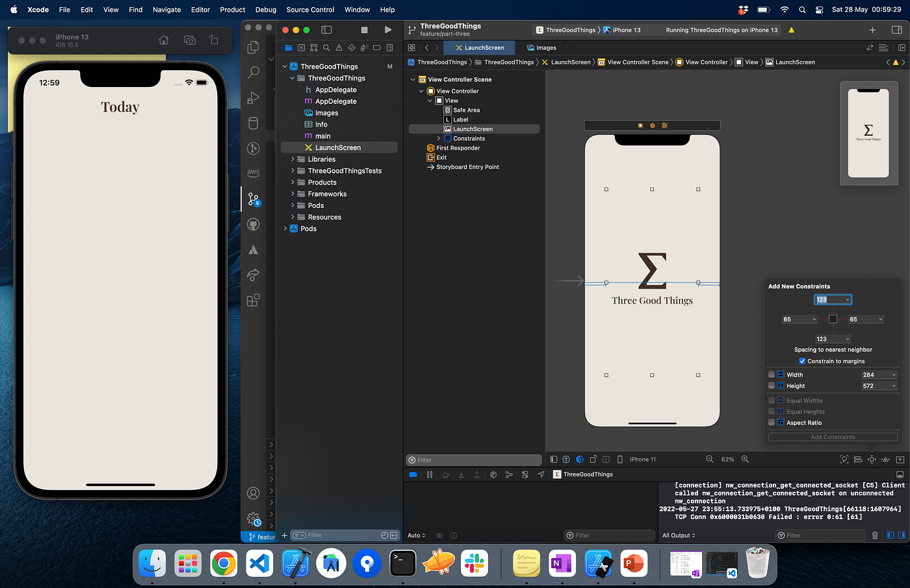Screen dimensions: 910x588
Task: Click the Update Frames icon
Action: [x=844, y=459]
